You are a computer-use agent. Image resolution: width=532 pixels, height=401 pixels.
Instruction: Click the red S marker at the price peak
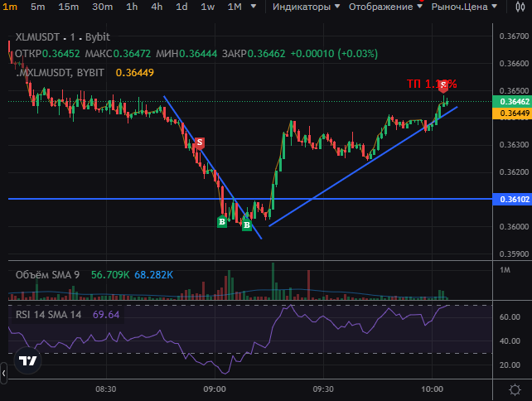(443, 86)
